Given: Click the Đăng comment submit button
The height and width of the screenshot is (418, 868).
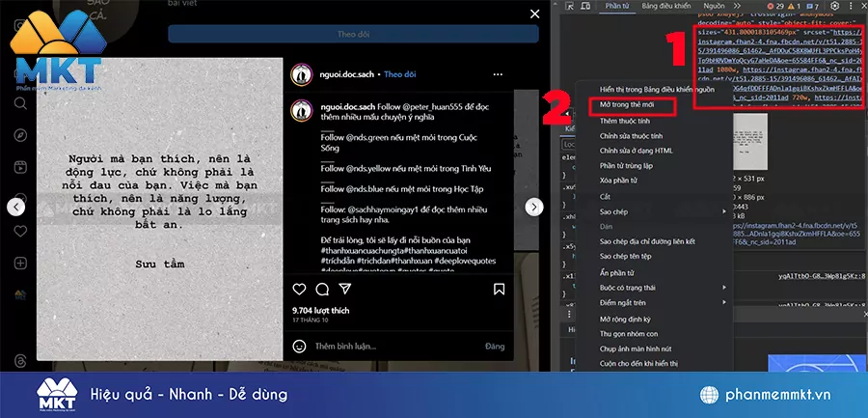Looking at the screenshot, I should point(495,347).
